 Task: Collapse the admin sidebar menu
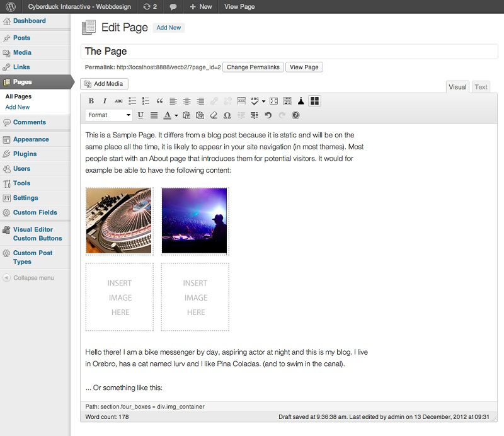(x=28, y=278)
